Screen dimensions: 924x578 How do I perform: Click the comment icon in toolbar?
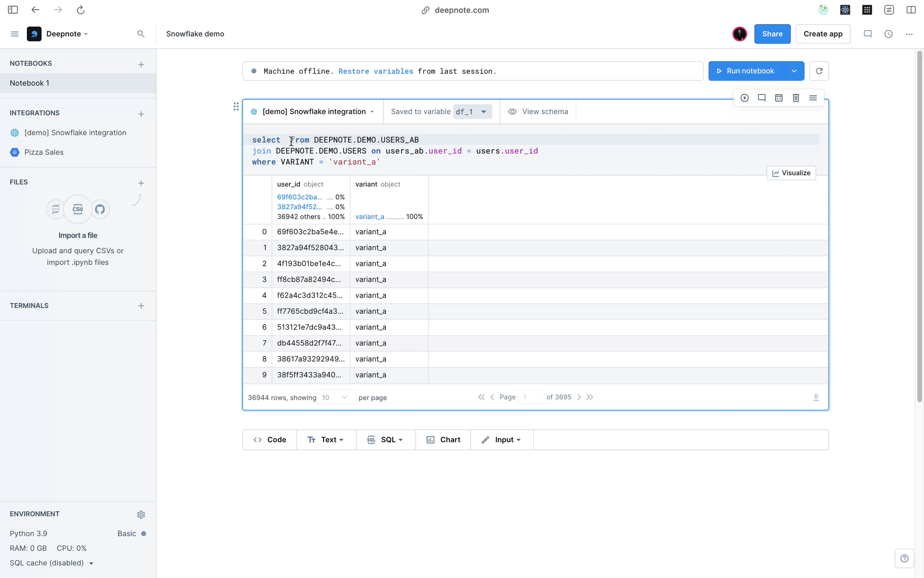tap(761, 98)
